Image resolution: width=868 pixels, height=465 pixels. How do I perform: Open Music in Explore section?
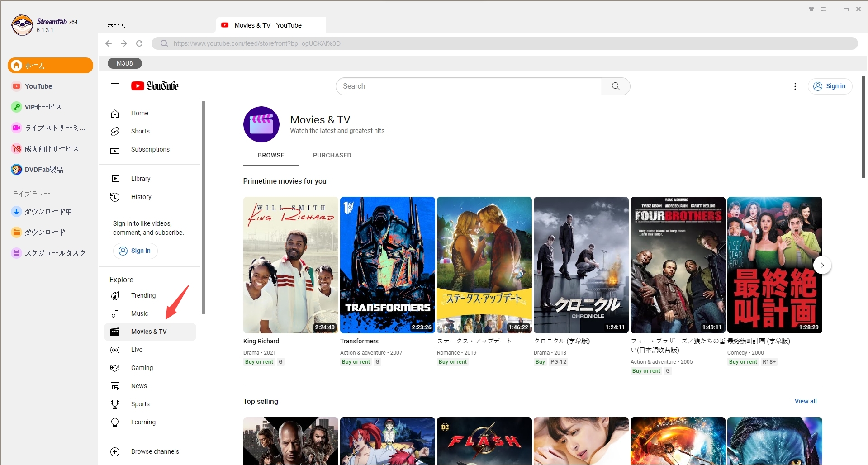click(x=150, y=313)
